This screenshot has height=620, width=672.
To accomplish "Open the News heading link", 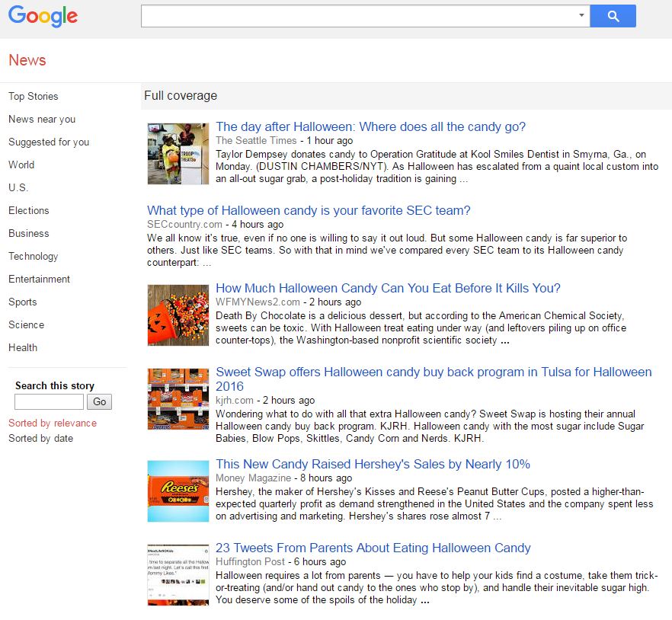I will point(27,60).
